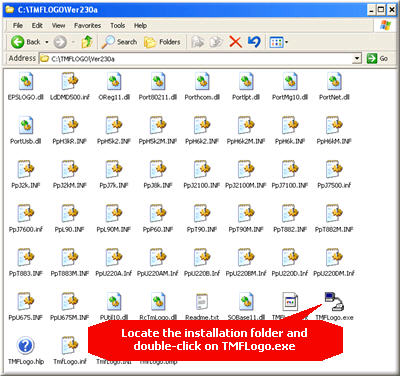Open the Views dropdown button
400x376 pixels.
[x=279, y=42]
